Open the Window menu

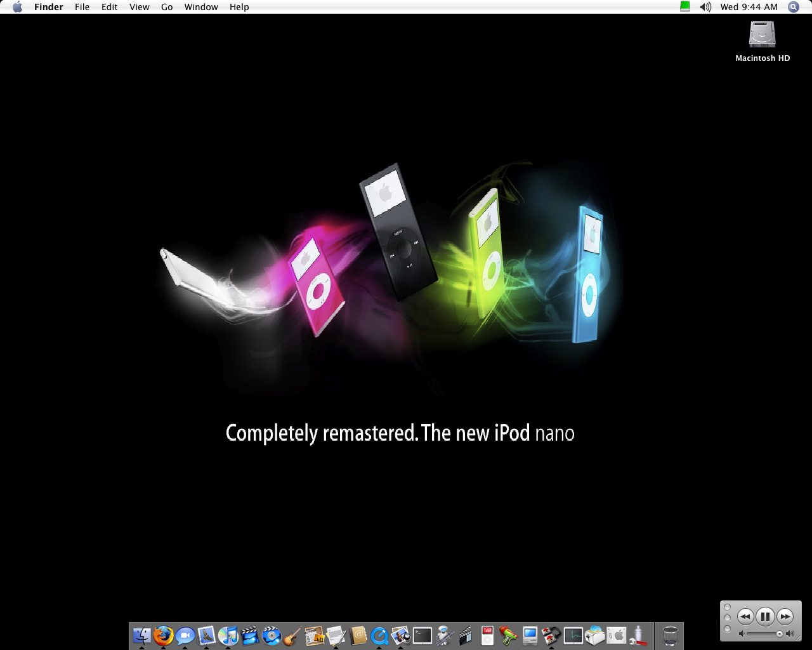pos(201,7)
